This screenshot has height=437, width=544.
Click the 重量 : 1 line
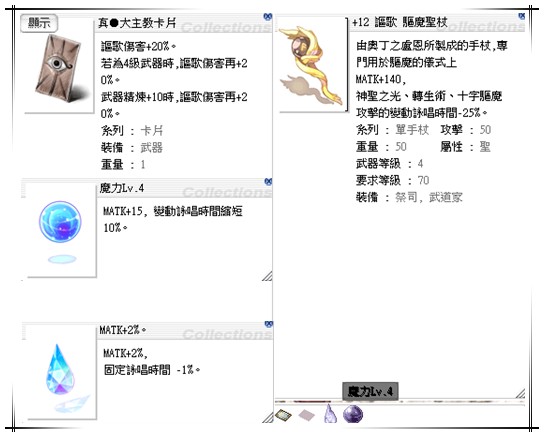coord(123,164)
